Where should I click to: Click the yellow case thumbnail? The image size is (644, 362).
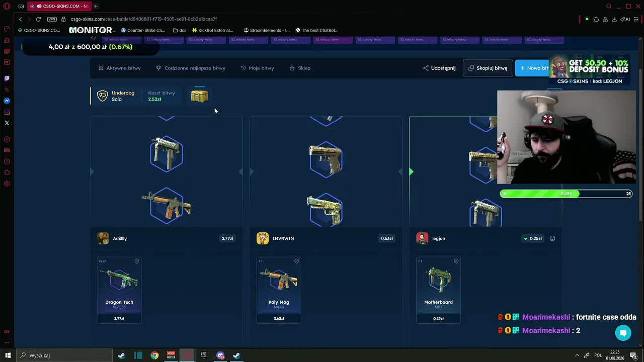(199, 96)
